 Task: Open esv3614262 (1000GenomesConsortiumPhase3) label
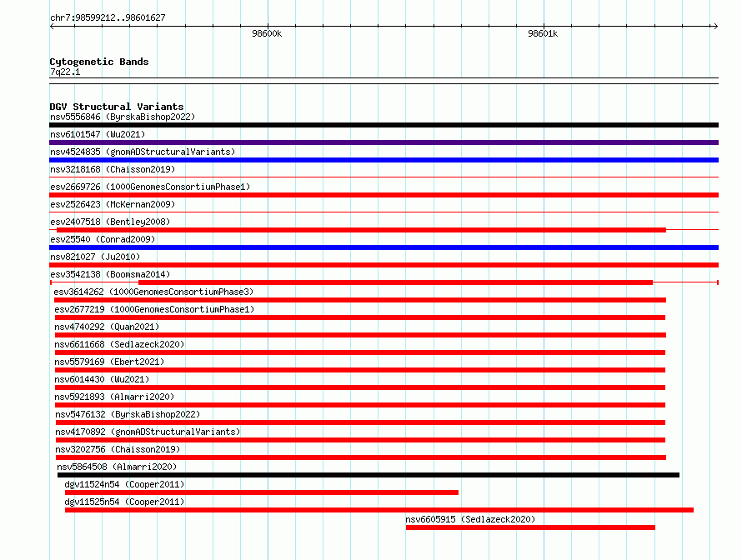pos(153,292)
